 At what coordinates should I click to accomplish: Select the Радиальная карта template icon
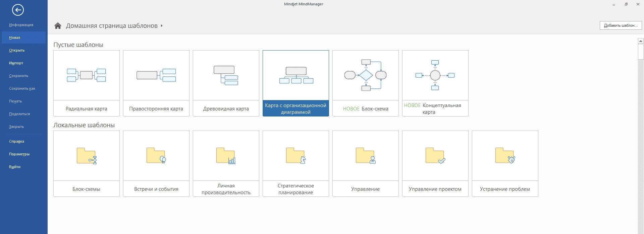86,75
